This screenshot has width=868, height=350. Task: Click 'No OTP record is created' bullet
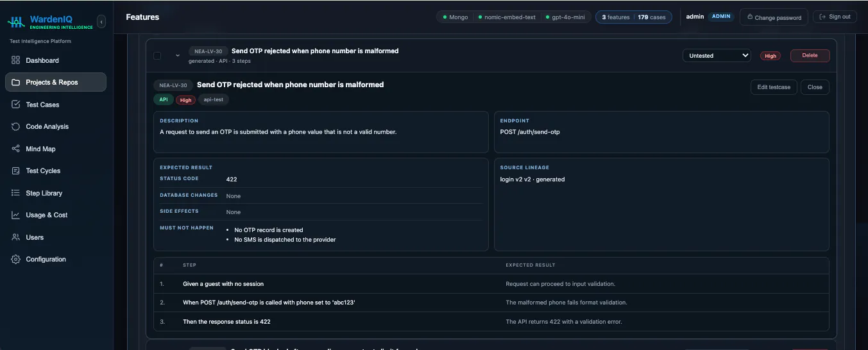coord(269,230)
